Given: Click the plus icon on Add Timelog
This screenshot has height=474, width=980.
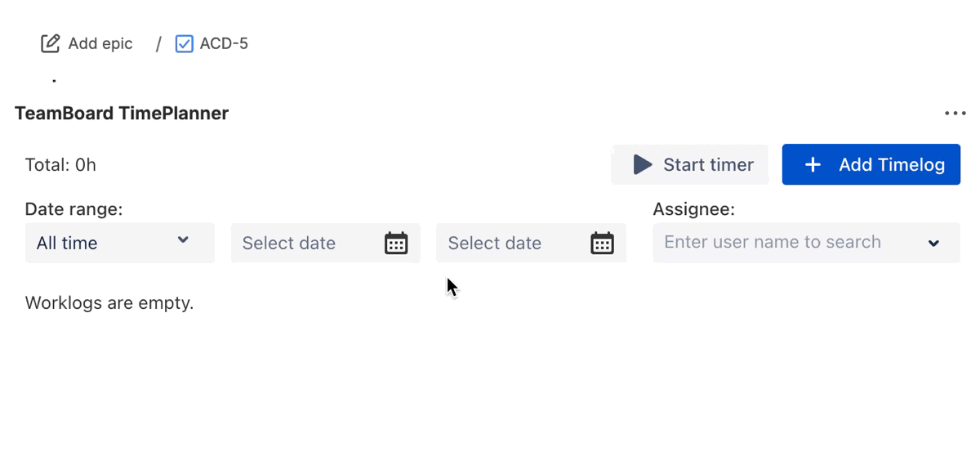Looking at the screenshot, I should tap(813, 165).
